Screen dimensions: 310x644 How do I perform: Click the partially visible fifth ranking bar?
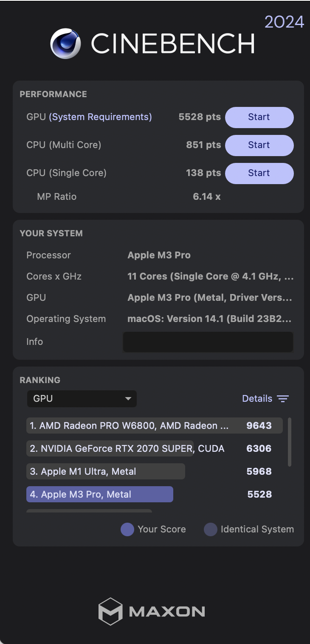(89, 511)
